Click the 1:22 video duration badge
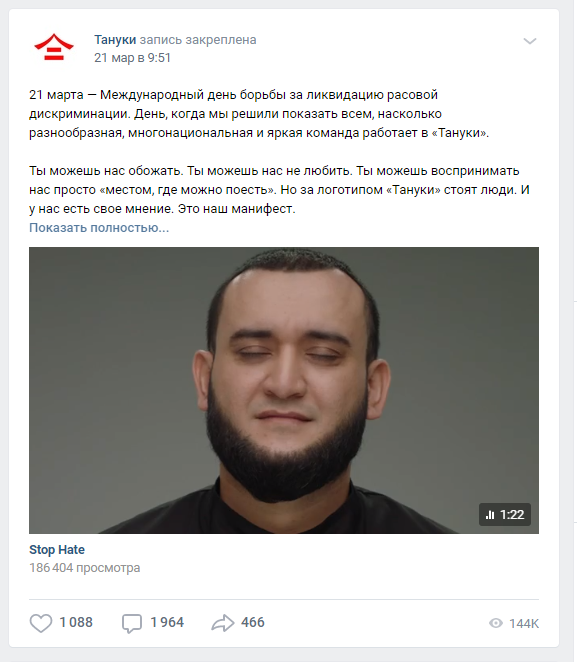This screenshot has width=577, height=662. click(505, 514)
